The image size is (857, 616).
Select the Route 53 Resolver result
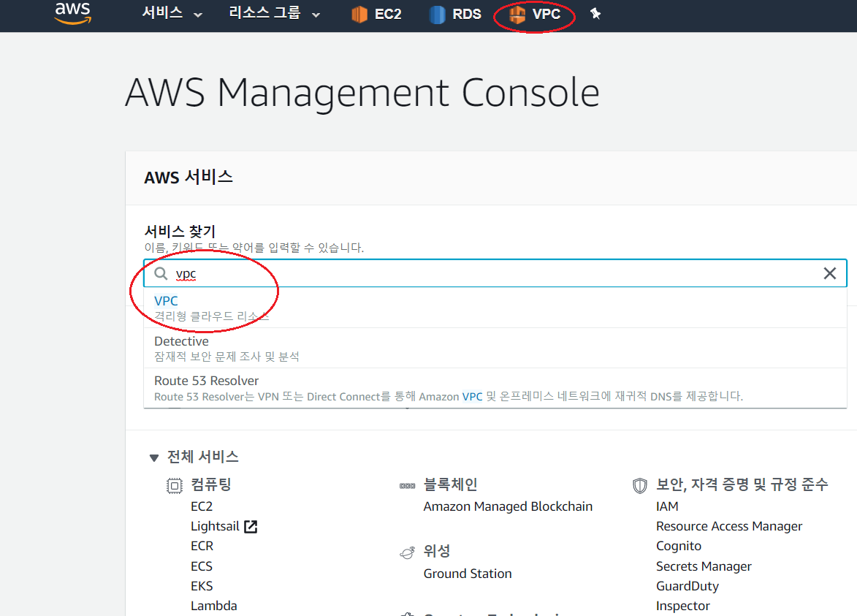click(x=495, y=388)
